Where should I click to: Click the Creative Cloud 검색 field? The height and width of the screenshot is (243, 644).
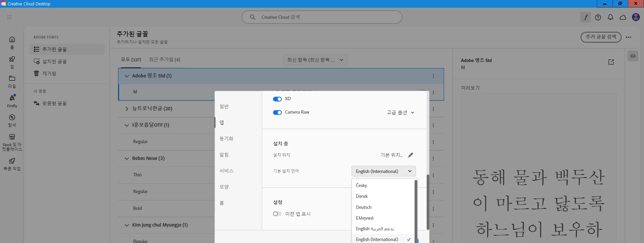click(x=322, y=17)
